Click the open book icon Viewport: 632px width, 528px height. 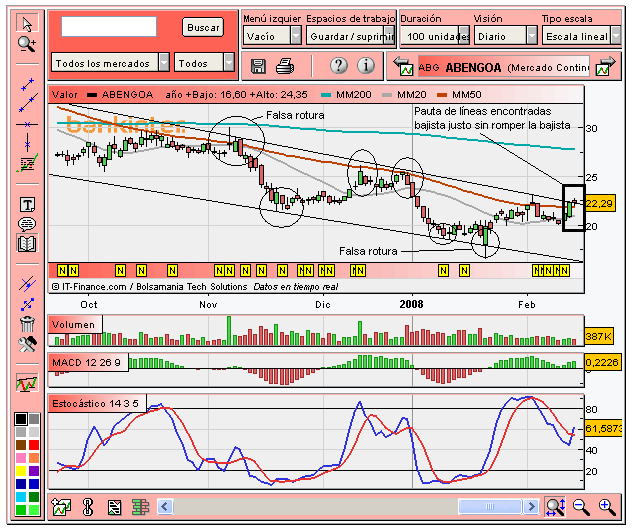[x=27, y=243]
